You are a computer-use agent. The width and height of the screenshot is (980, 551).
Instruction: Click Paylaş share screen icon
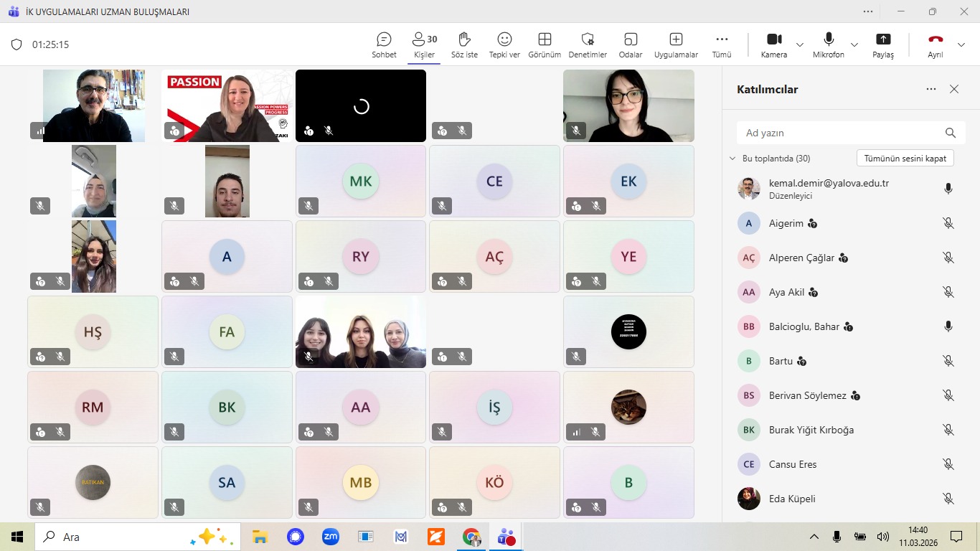pos(883,44)
